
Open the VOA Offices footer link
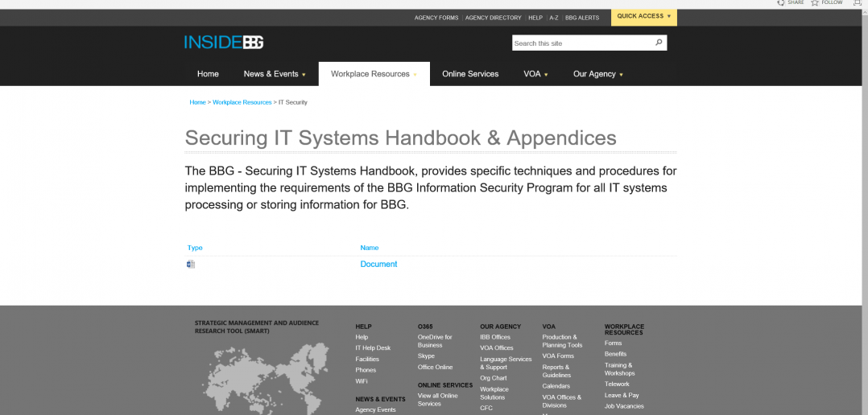[x=497, y=347]
